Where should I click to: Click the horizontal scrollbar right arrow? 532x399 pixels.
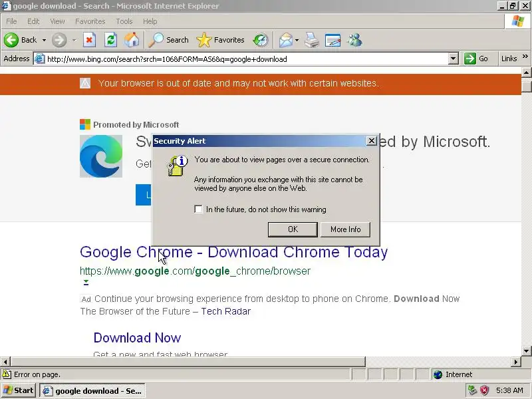516,362
